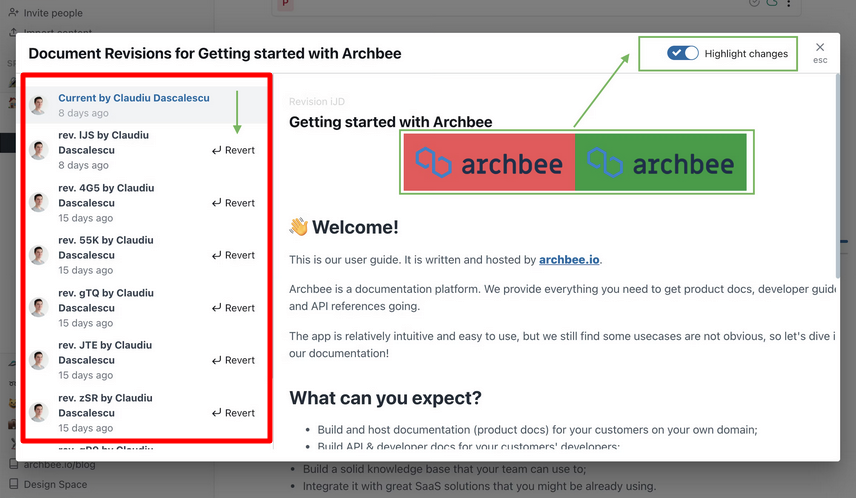Open the archbee.io hyperlink

[569, 260]
